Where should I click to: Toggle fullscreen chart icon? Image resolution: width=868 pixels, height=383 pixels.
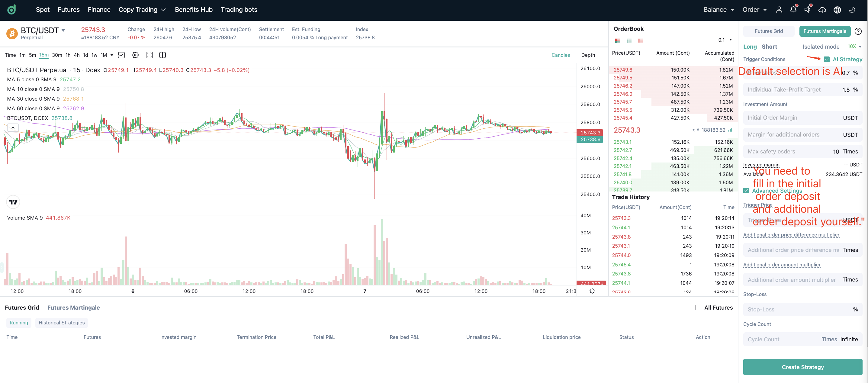[149, 55]
